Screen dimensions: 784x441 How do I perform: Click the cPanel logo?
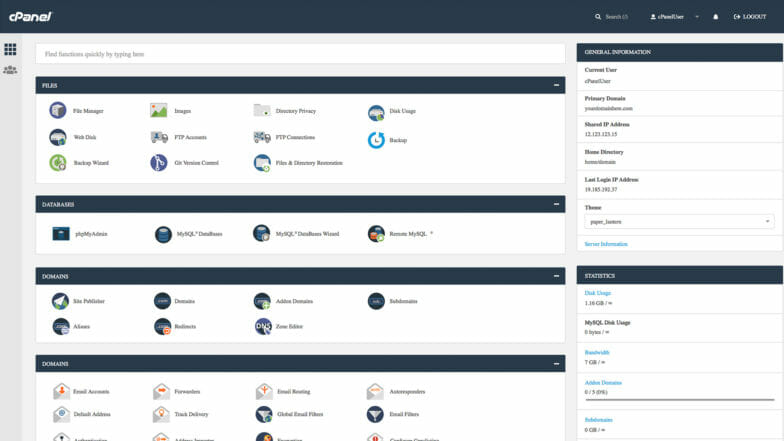pyautogui.click(x=30, y=16)
